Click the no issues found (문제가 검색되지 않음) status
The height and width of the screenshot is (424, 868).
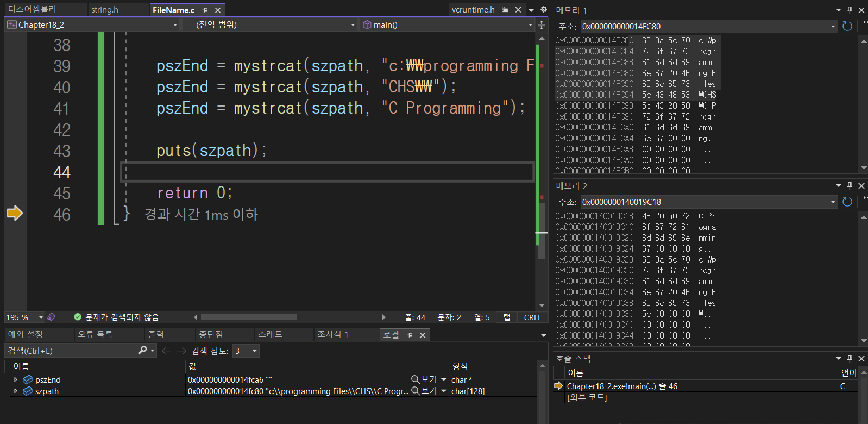[116, 317]
